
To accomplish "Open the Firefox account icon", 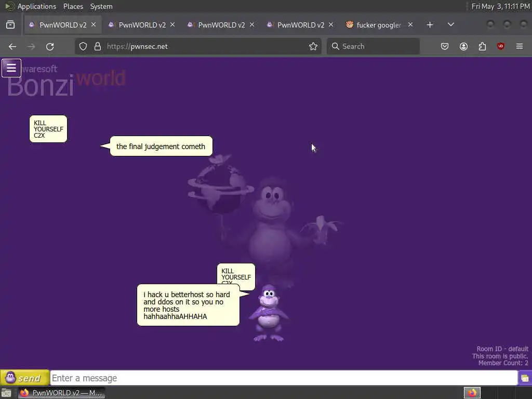I will tap(463, 46).
